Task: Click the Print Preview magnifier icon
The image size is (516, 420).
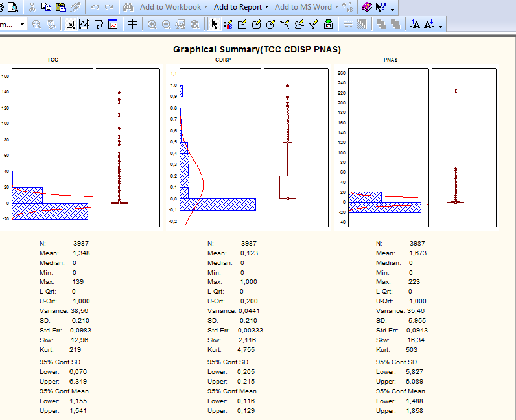Action: coord(12,7)
